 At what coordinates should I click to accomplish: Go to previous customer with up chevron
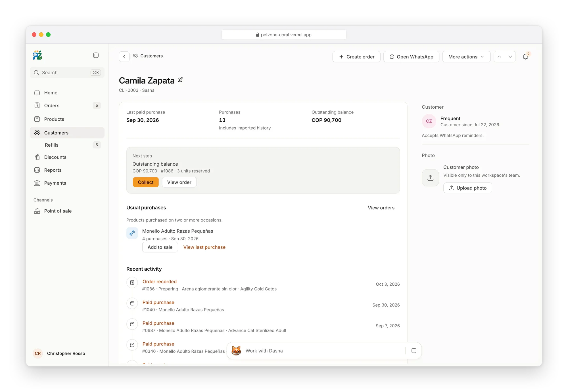point(499,57)
